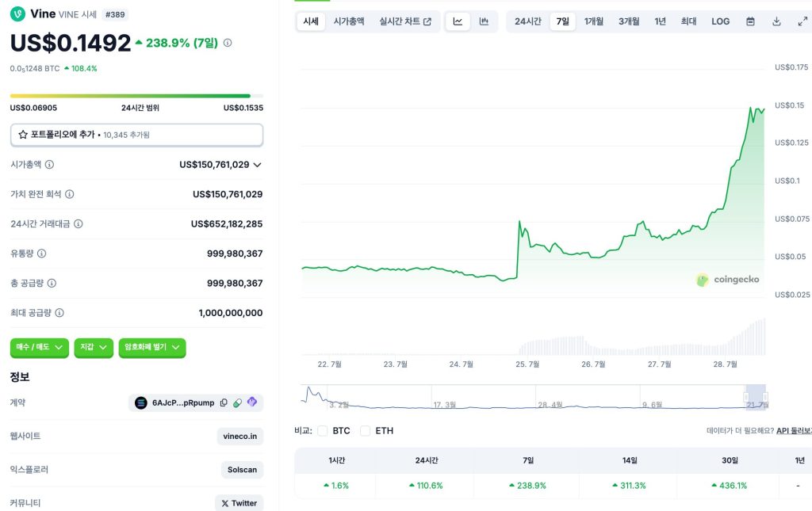The width and height of the screenshot is (812, 511).
Task: Select the 7일 time range
Action: coord(563,21)
